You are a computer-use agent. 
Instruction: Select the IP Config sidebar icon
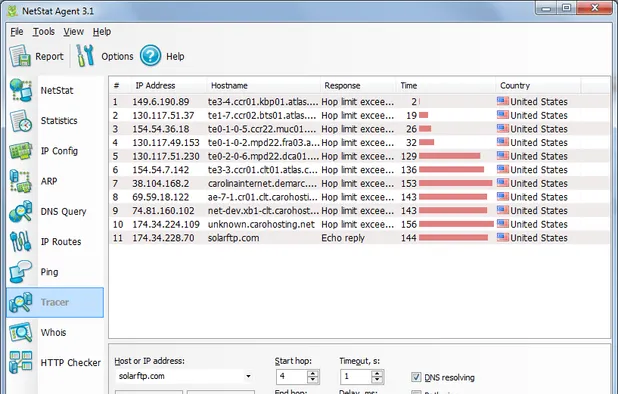pos(20,151)
